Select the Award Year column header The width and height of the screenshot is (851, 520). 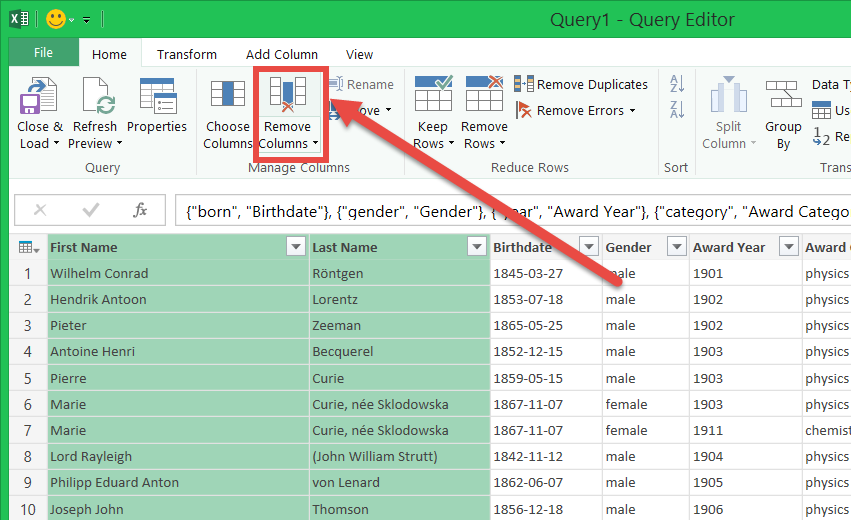[x=730, y=247]
